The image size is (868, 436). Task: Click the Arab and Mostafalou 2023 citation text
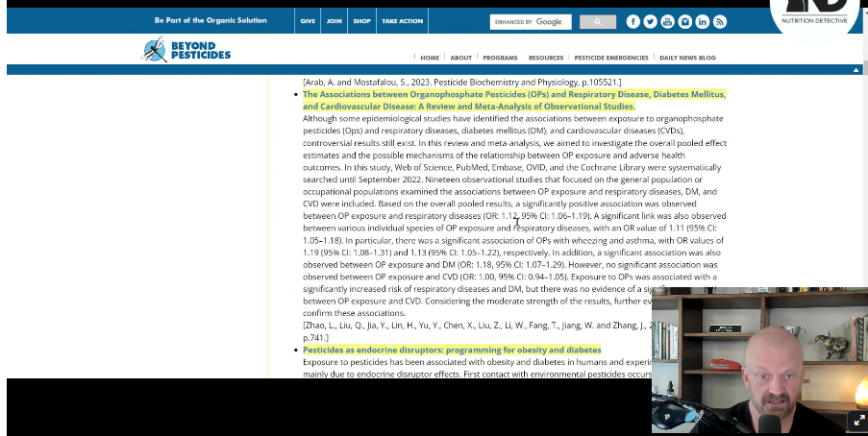pos(461,82)
